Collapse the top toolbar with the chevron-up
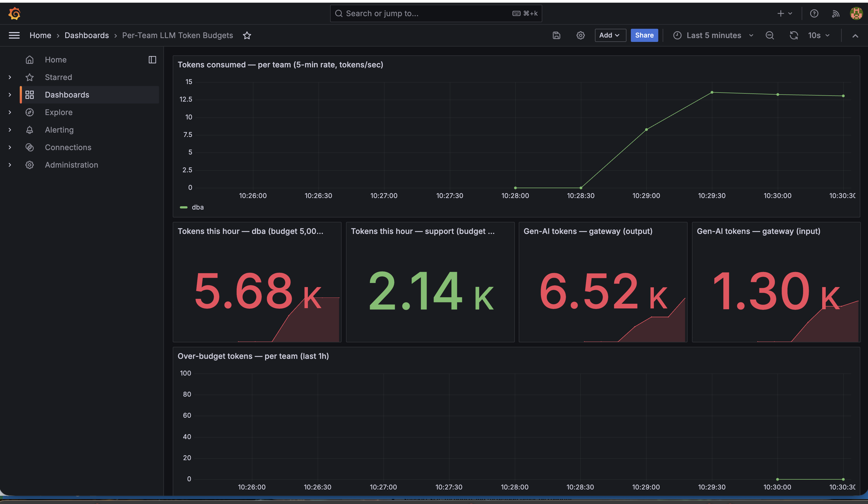The width and height of the screenshot is (868, 504). (x=855, y=35)
